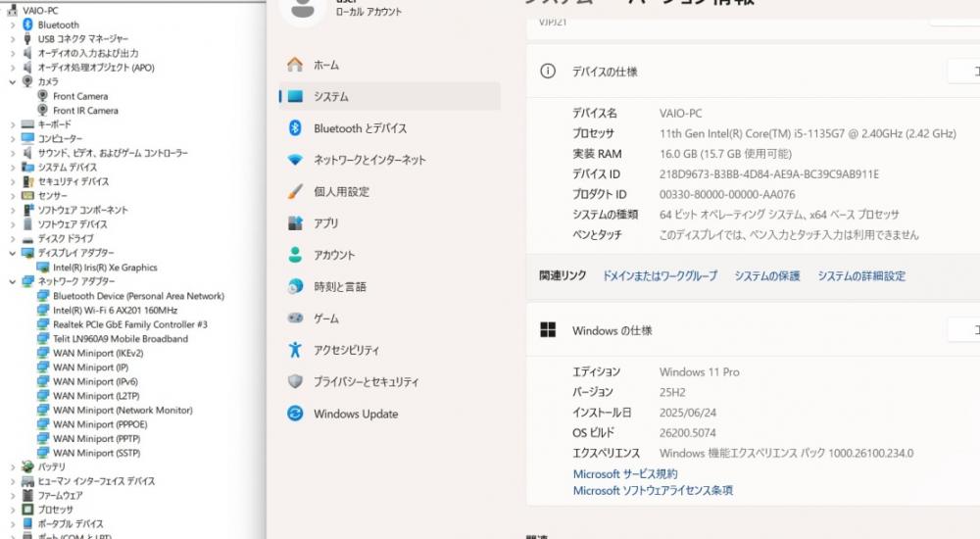The height and width of the screenshot is (539, 980).
Task: Click the キーボード keyboard icon
Action: [x=27, y=124]
